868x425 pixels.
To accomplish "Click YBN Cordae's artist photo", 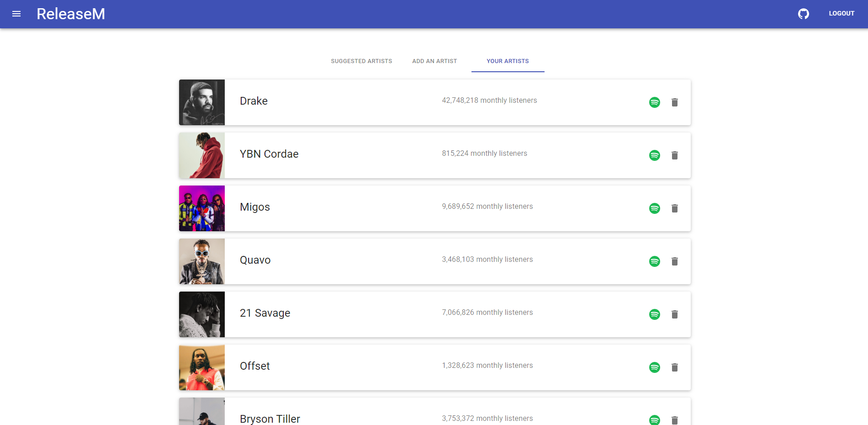I will click(x=202, y=155).
